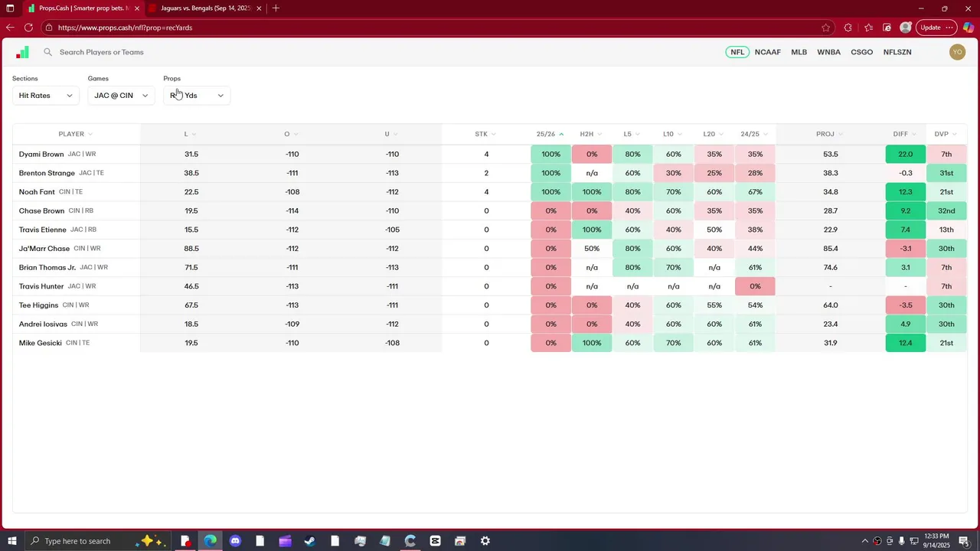The height and width of the screenshot is (551, 980).
Task: Open Travis Hunter player row
Action: pyautogui.click(x=490, y=286)
